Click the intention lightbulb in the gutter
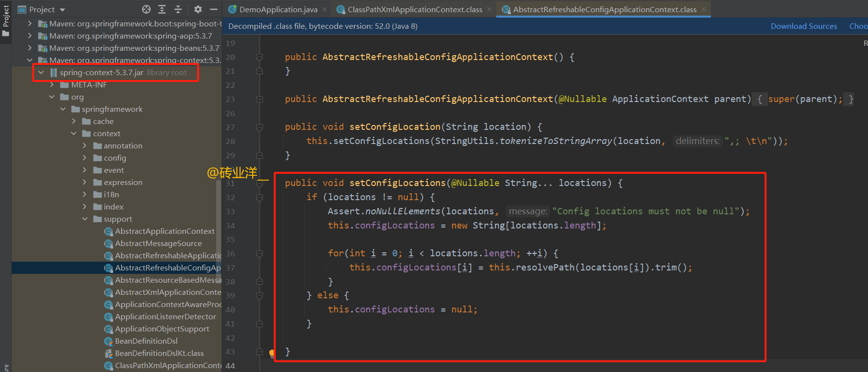This screenshot has width=868, height=372. [272, 353]
